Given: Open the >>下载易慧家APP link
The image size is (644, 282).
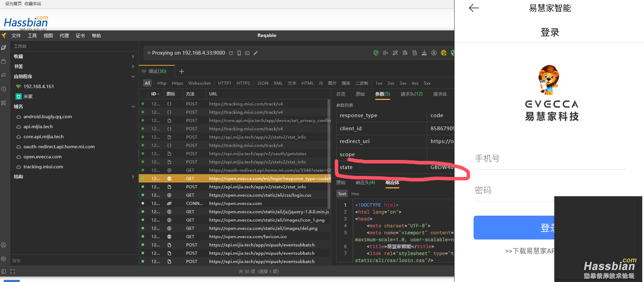Looking at the screenshot, I should pyautogui.click(x=530, y=251).
